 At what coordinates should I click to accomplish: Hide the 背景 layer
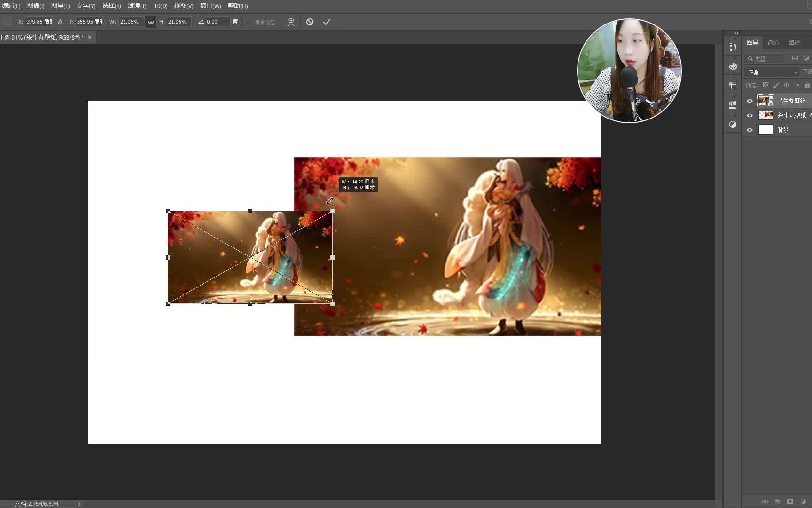pos(750,130)
